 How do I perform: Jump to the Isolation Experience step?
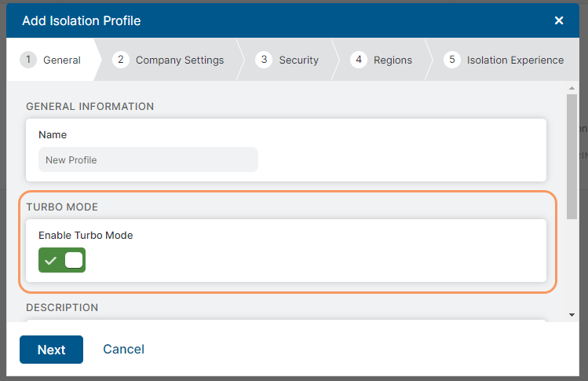(x=515, y=60)
